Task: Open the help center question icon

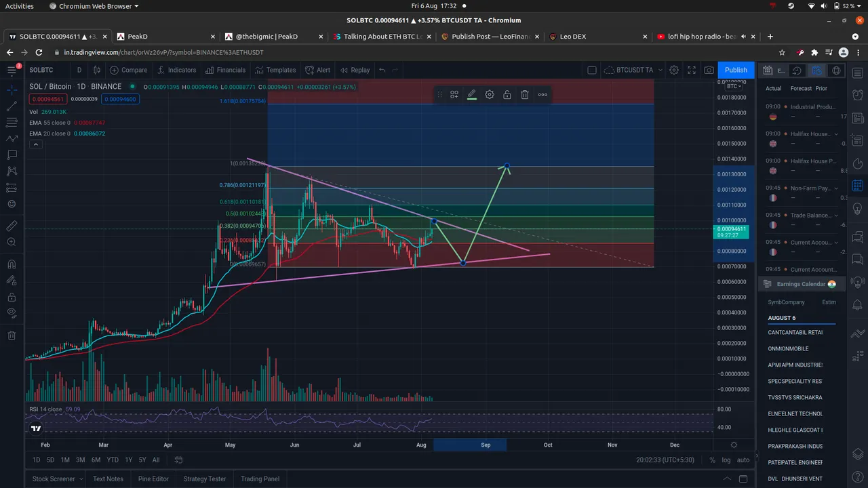Action: point(859,477)
